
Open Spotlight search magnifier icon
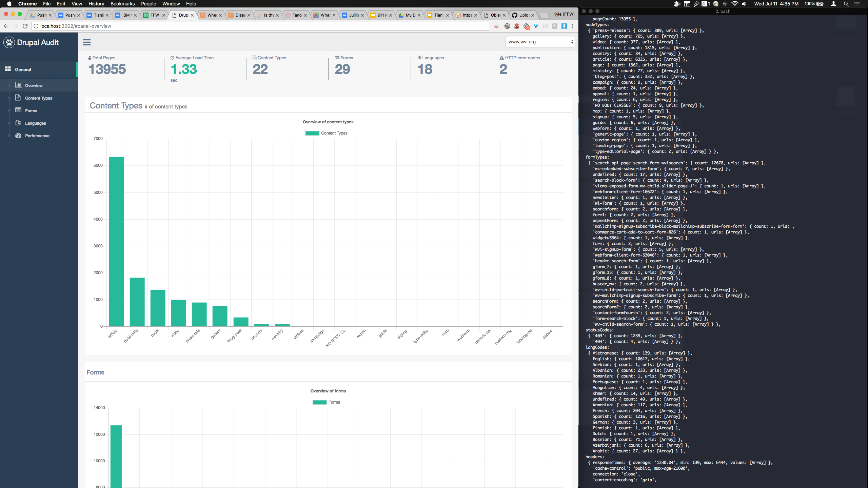point(846,4)
